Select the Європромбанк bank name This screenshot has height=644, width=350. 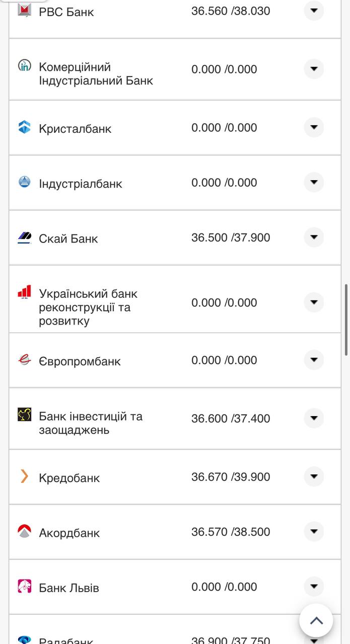coord(80,360)
